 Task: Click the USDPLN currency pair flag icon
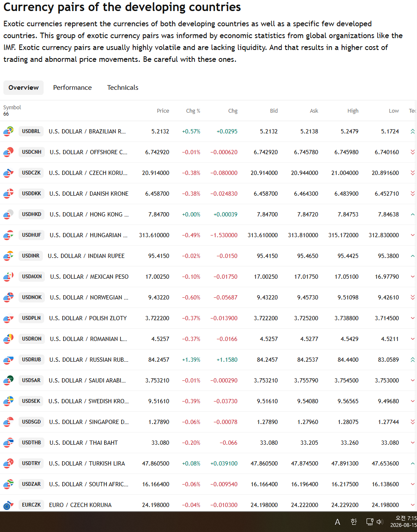tap(8, 318)
